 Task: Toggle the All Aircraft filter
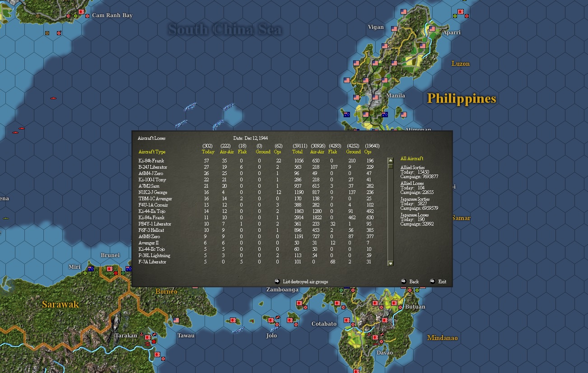[412, 159]
